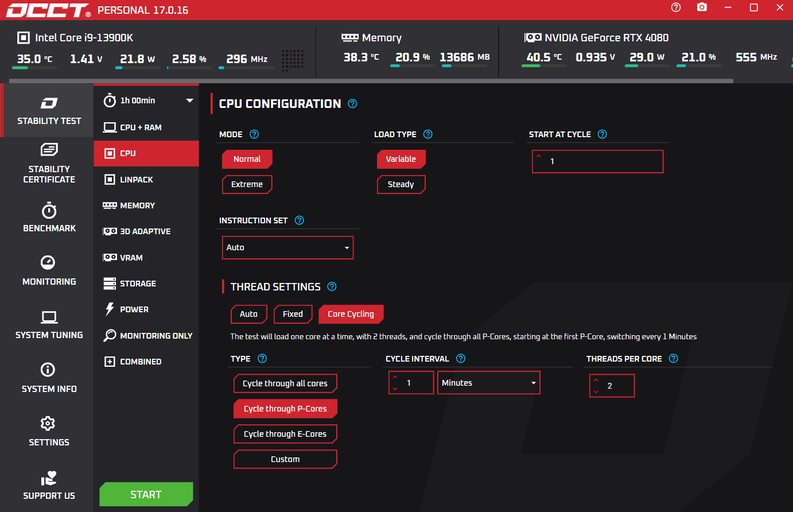Image resolution: width=793 pixels, height=512 pixels.
Task: Select Cycle through all cores
Action: (285, 383)
